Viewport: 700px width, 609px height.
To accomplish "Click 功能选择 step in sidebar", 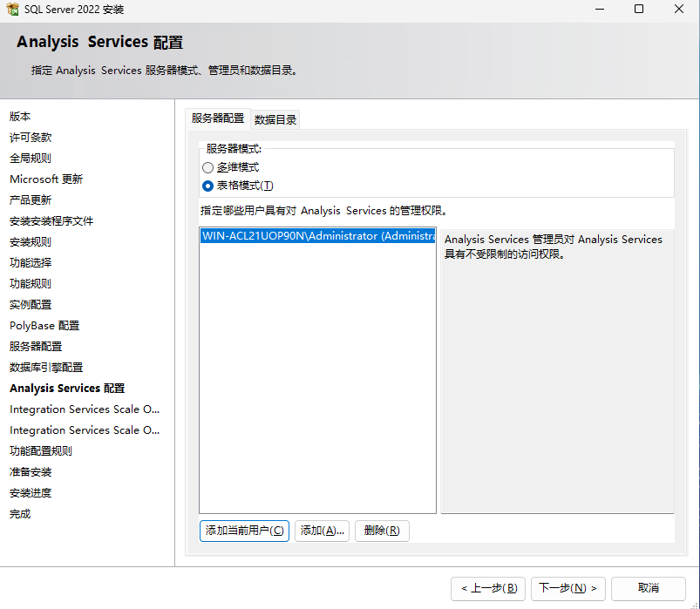I will pyautogui.click(x=31, y=263).
